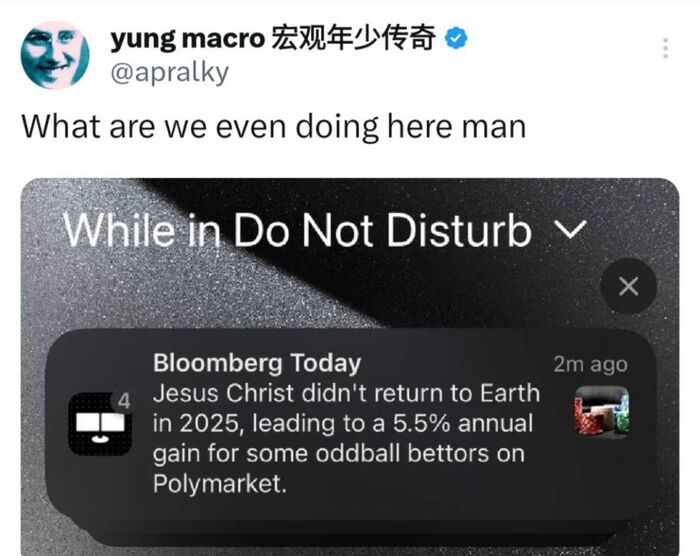Open the 'Jesus Christ didn't return' notification text

tap(346, 438)
